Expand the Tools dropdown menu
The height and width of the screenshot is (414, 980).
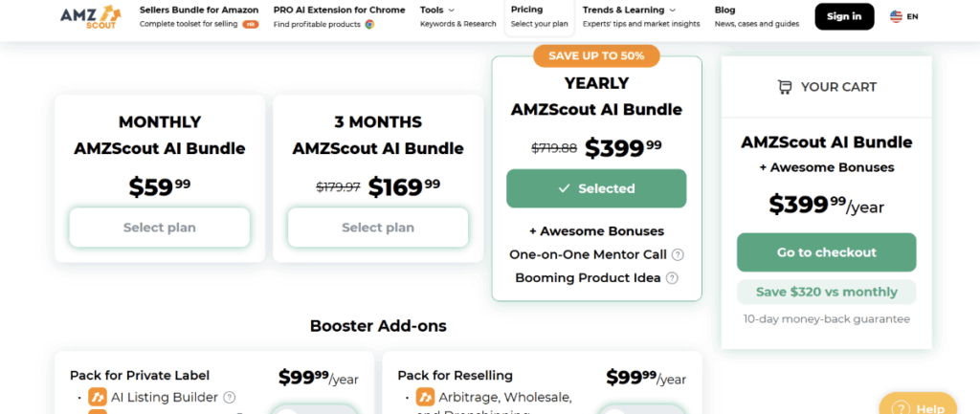pyautogui.click(x=437, y=10)
